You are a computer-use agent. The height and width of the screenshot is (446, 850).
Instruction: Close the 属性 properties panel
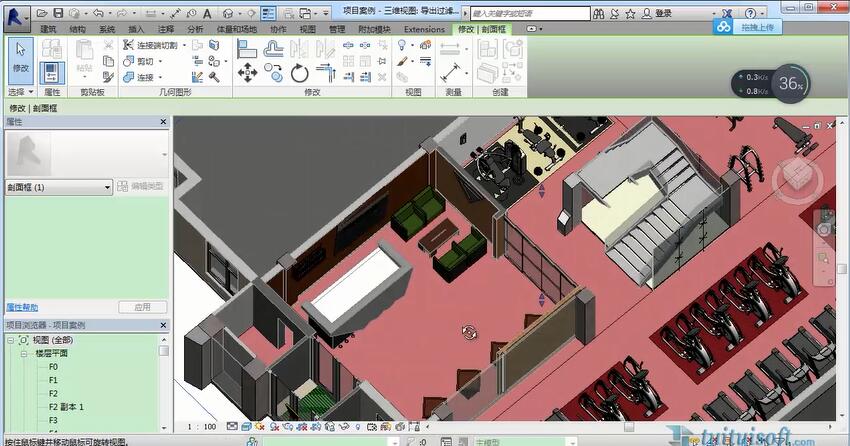coord(163,121)
